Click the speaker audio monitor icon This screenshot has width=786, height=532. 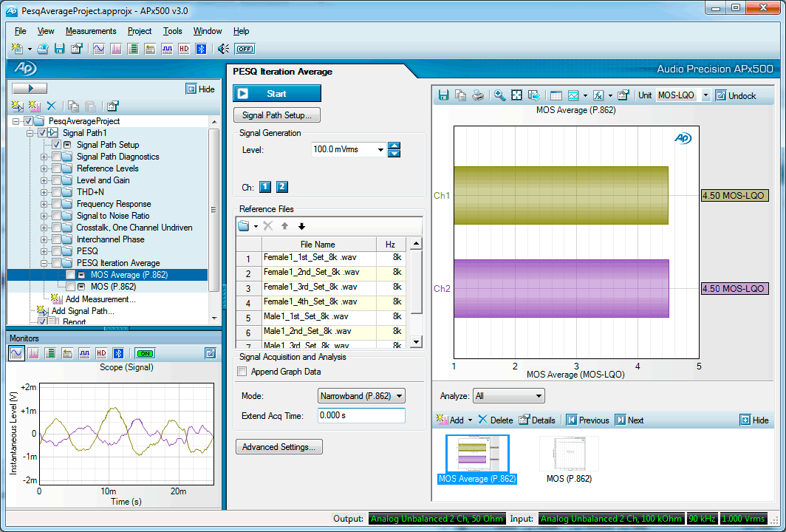click(x=222, y=49)
